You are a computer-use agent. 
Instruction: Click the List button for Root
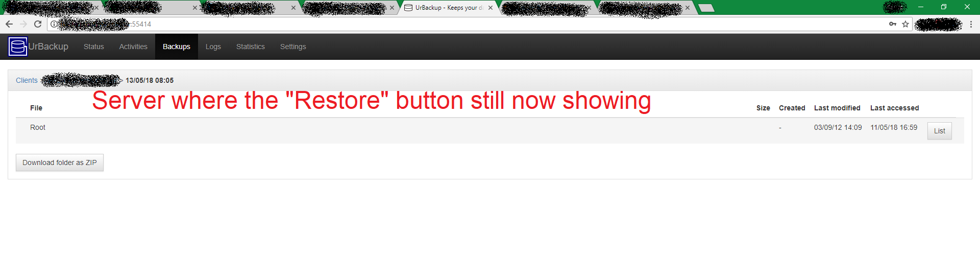point(940,131)
